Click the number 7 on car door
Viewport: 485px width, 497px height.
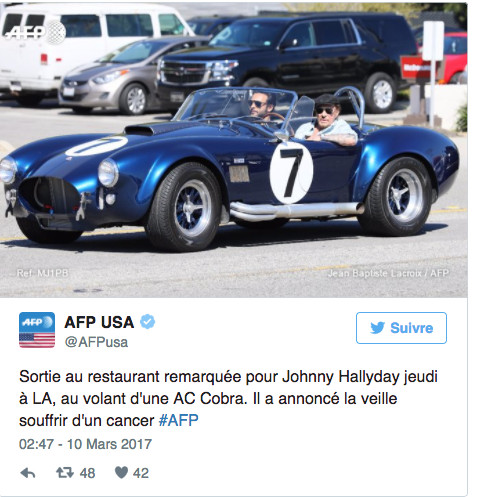point(291,173)
